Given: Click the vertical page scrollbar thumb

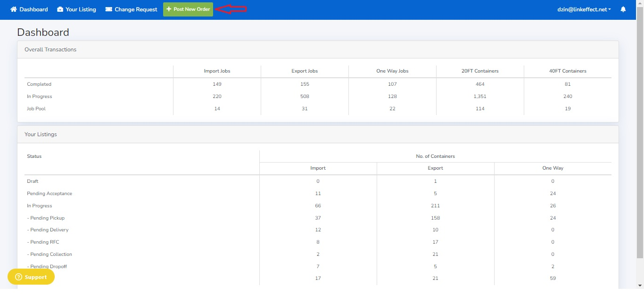Looking at the screenshot, I should click(640, 132).
